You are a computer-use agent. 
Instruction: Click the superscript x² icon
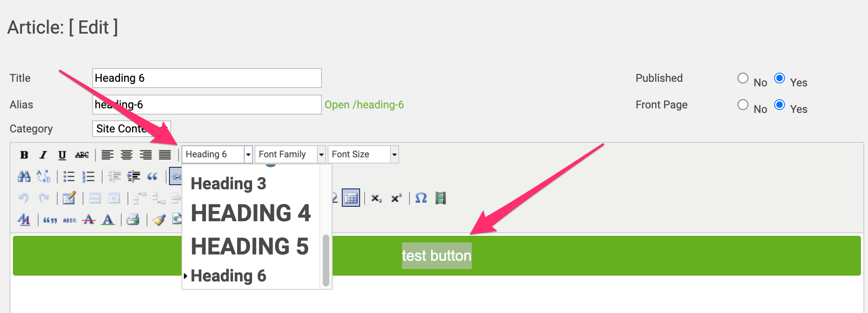(x=396, y=198)
